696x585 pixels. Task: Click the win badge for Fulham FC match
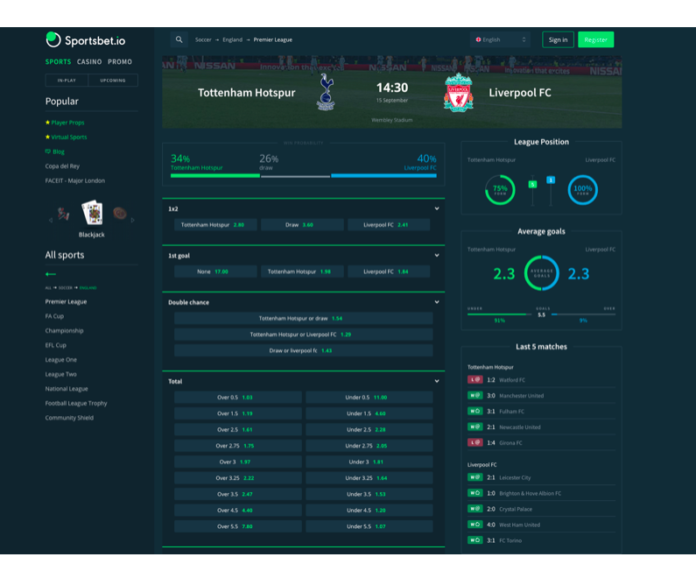pyautogui.click(x=475, y=411)
